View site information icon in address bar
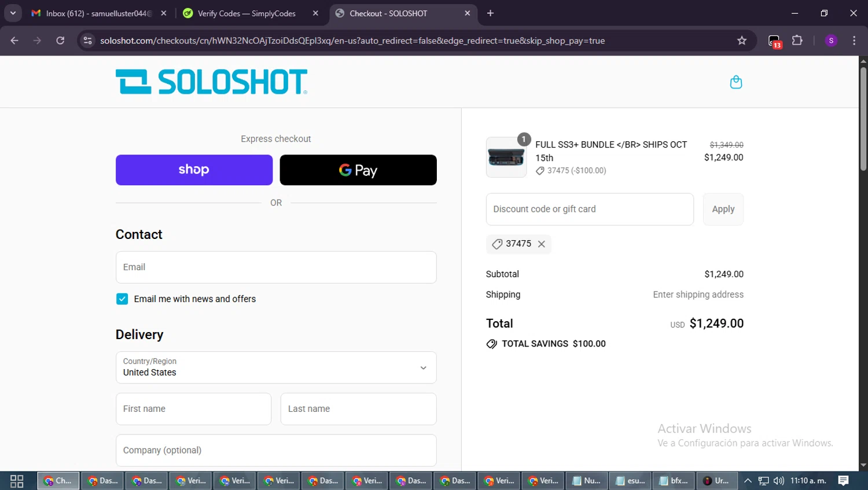The image size is (868, 490). point(87,40)
